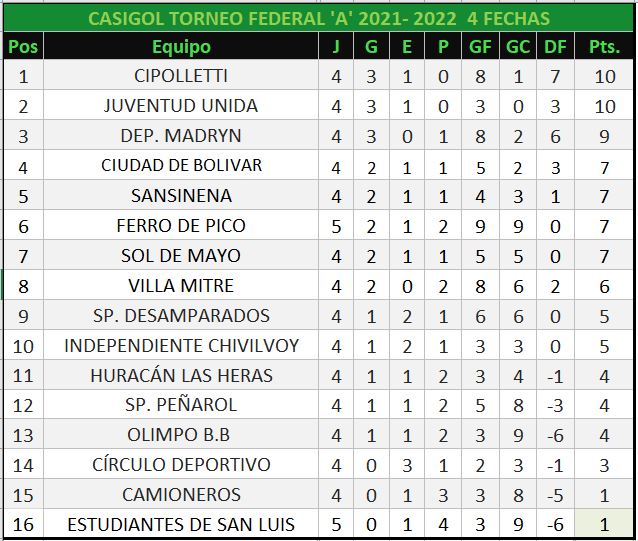Select the ESTUDIANTES DE SAN LUIS cell
638x541 pixels.
[181, 525]
